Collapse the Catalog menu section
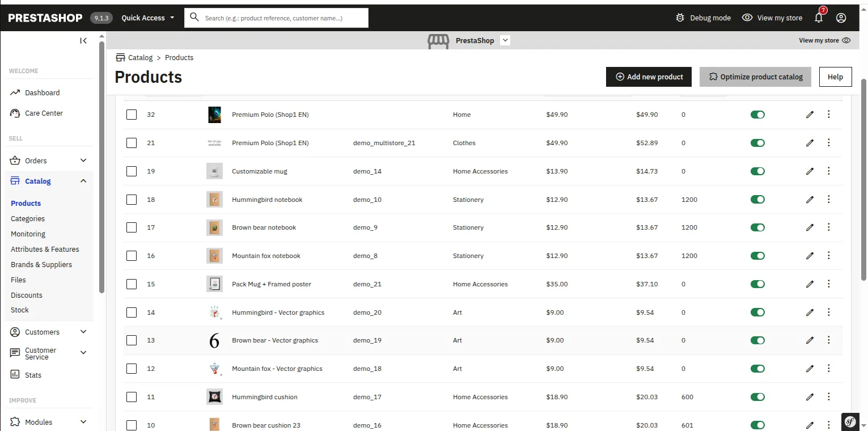868x431 pixels. pyautogui.click(x=83, y=181)
